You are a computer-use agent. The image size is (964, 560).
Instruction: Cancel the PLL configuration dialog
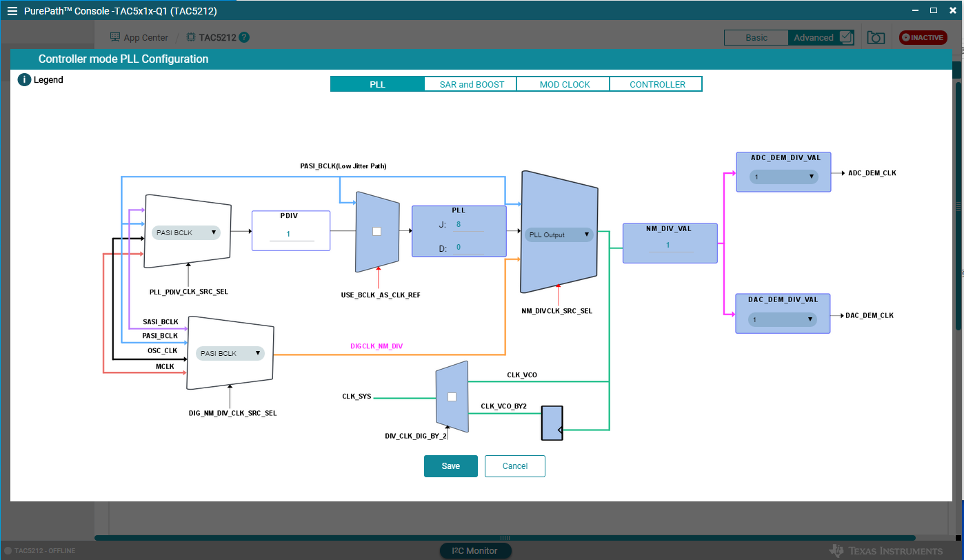pyautogui.click(x=515, y=466)
